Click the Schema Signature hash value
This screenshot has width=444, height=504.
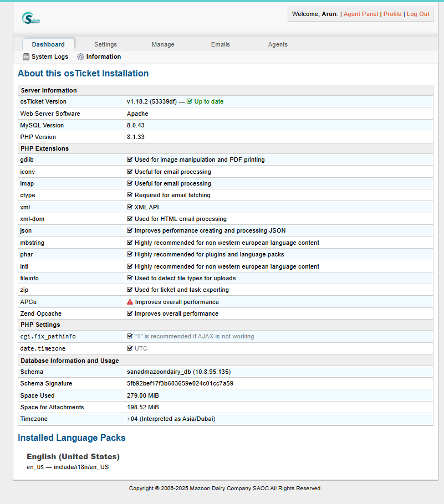[180, 384]
